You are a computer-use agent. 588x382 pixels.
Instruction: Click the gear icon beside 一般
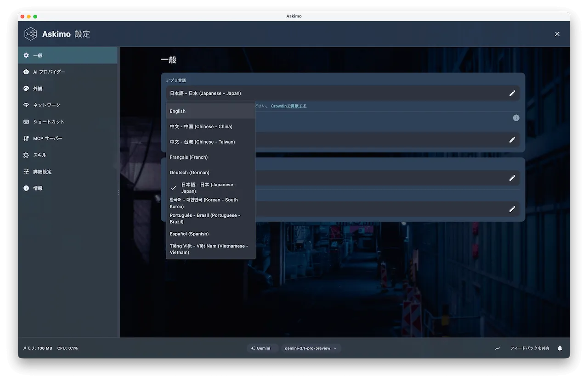click(x=26, y=55)
